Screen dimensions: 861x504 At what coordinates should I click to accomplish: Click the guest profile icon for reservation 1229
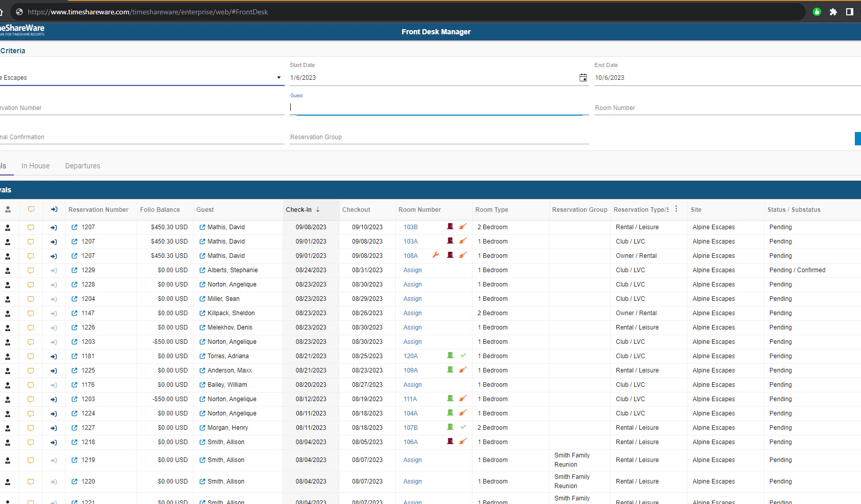(x=8, y=270)
